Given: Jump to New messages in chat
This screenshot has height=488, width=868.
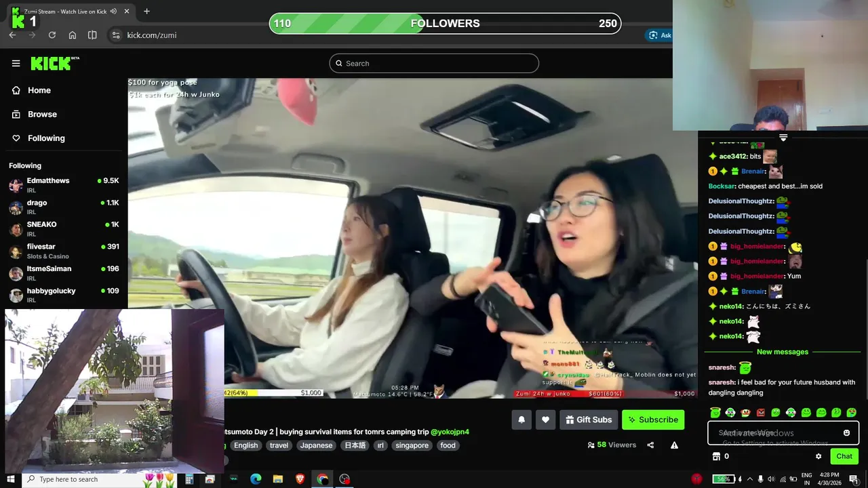Looking at the screenshot, I should (x=783, y=352).
